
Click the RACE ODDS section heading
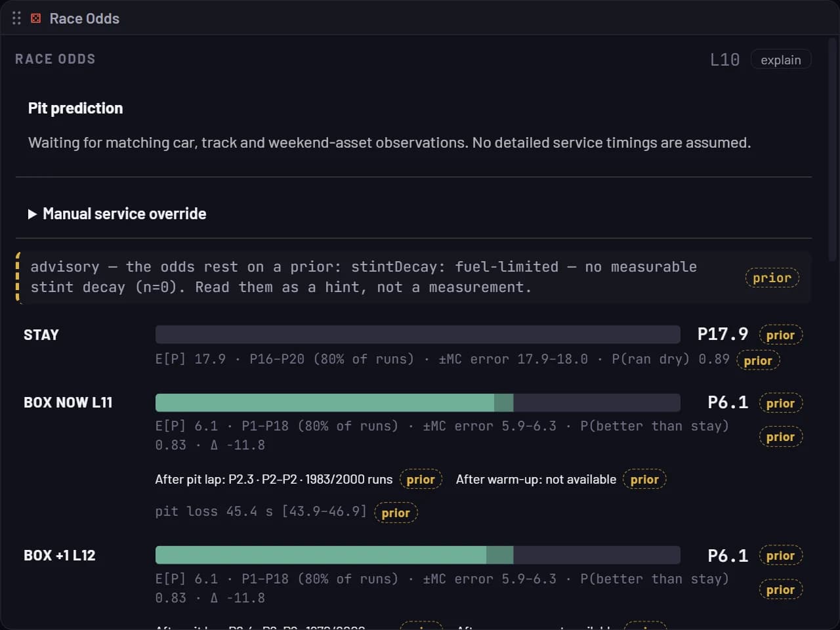coord(55,59)
